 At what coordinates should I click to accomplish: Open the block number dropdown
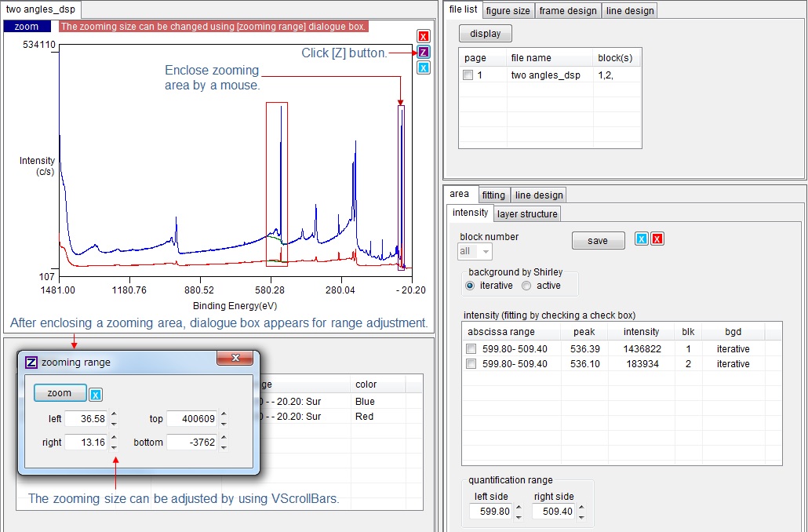pyautogui.click(x=486, y=252)
